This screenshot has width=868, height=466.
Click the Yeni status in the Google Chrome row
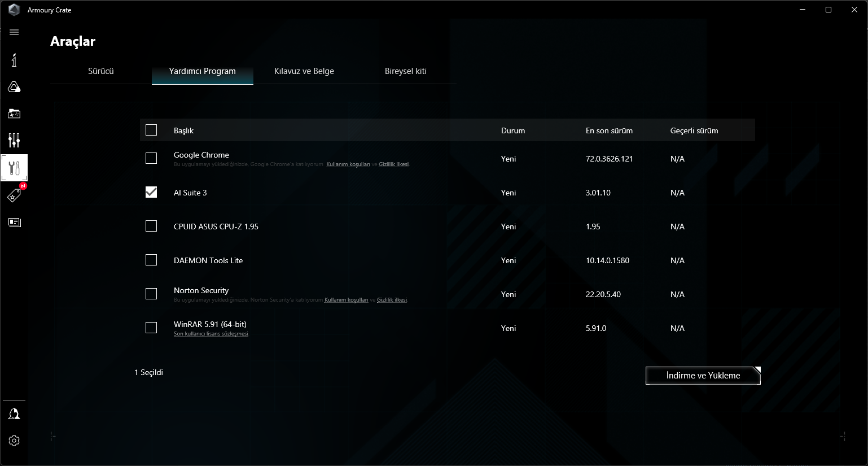coord(508,159)
